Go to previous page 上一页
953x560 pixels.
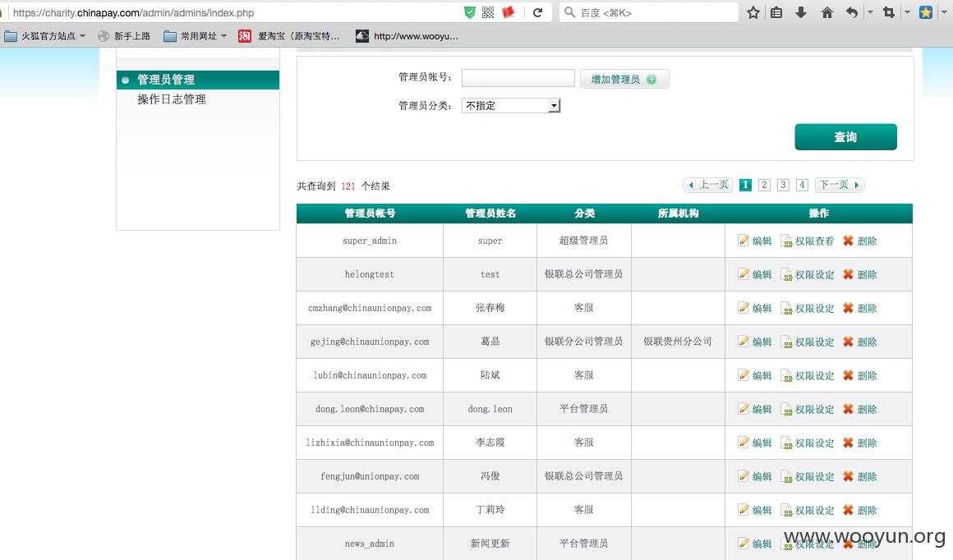(708, 185)
